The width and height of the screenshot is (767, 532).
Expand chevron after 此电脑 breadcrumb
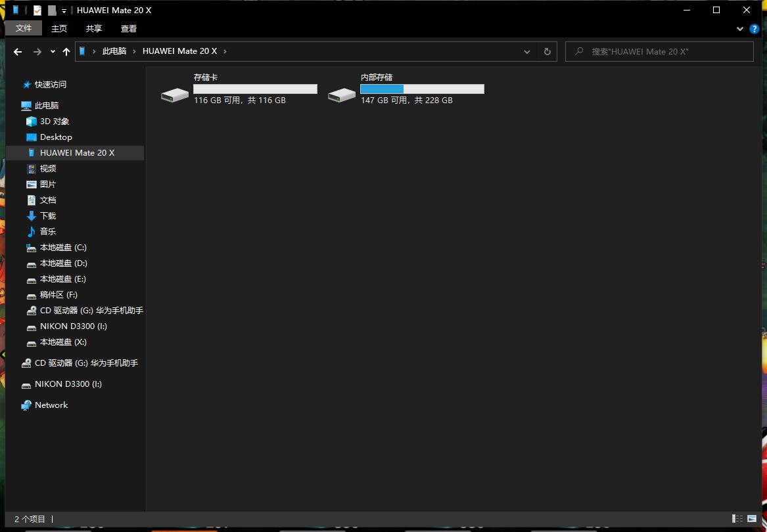click(134, 51)
